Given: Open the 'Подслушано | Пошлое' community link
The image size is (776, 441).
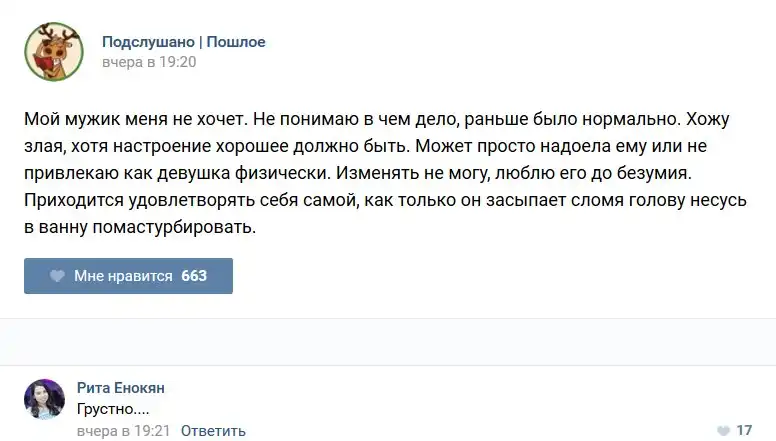Looking at the screenshot, I should pos(183,41).
